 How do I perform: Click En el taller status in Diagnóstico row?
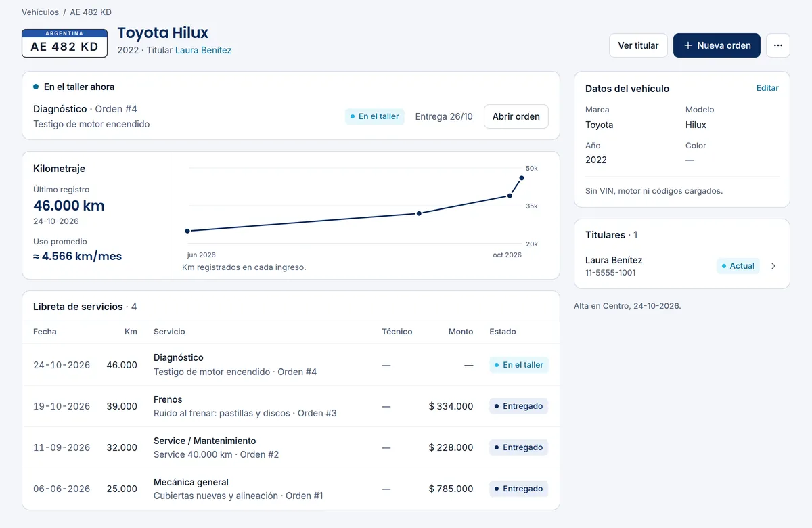519,365
